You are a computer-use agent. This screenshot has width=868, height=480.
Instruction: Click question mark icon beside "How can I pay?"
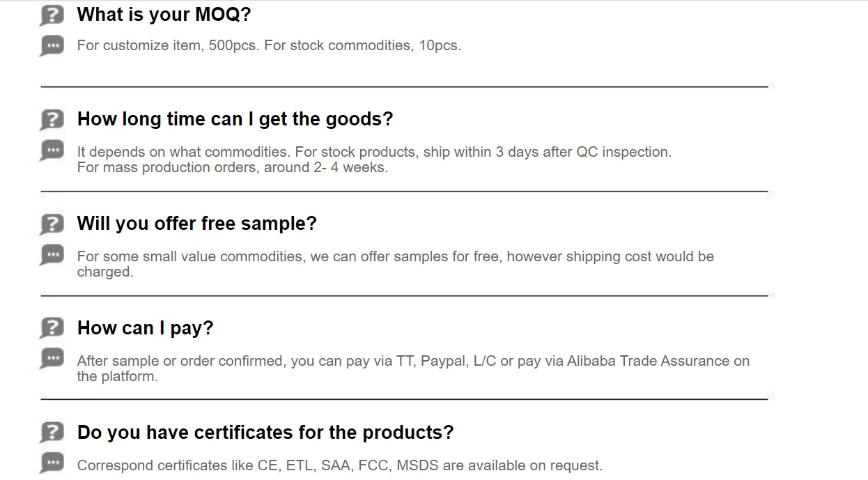(52, 328)
